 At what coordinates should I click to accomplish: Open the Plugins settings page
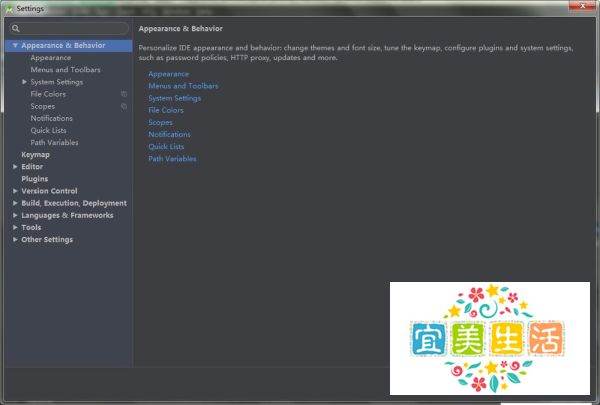tap(35, 179)
